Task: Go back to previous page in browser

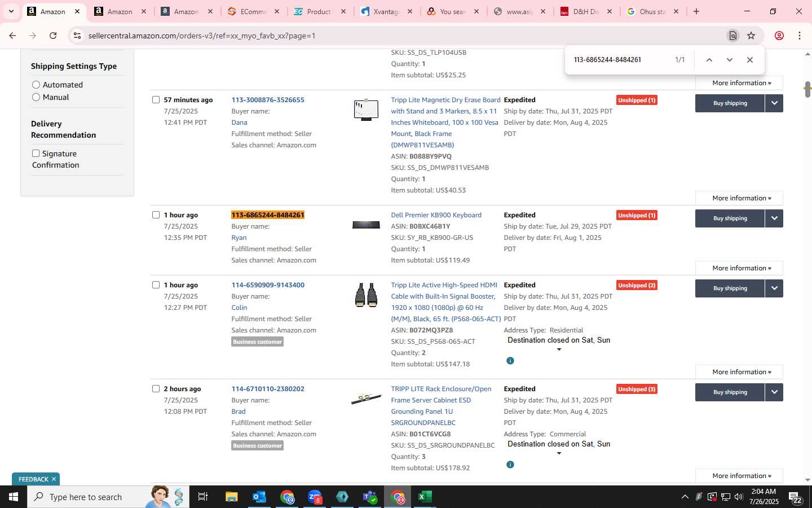Action: (x=12, y=36)
